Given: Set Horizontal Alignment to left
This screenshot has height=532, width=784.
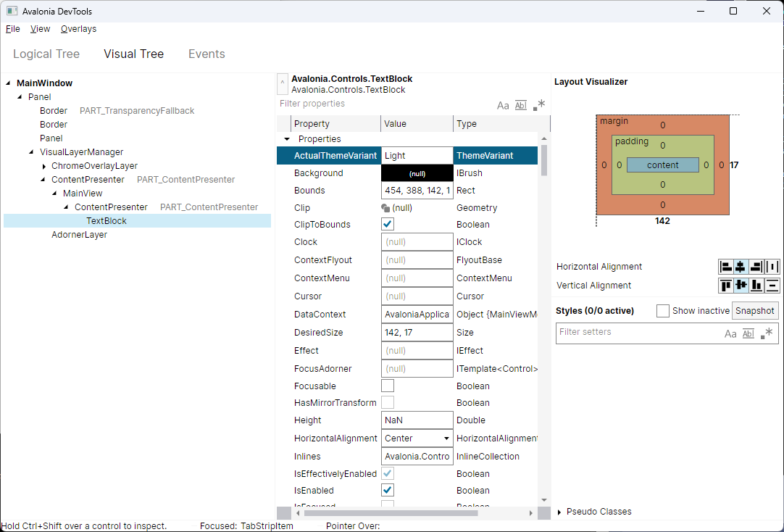Looking at the screenshot, I should click(725, 267).
